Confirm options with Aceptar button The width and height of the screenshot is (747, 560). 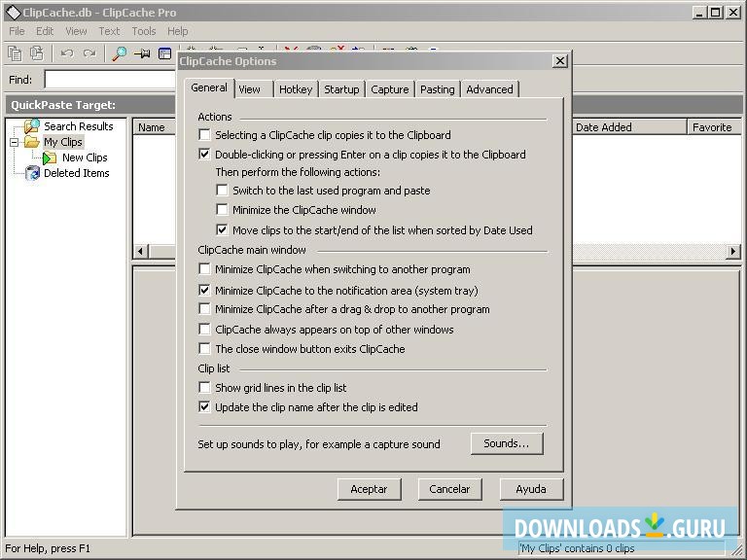[x=370, y=489]
